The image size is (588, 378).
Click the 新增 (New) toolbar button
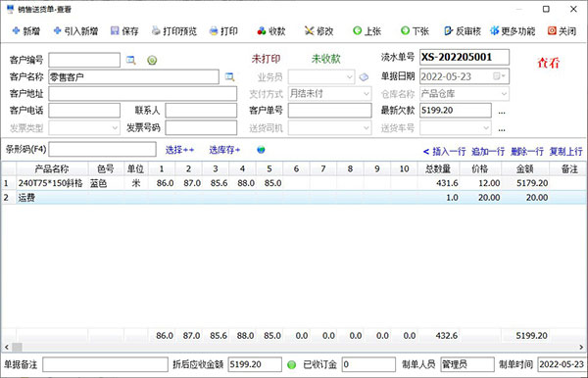tap(26, 31)
